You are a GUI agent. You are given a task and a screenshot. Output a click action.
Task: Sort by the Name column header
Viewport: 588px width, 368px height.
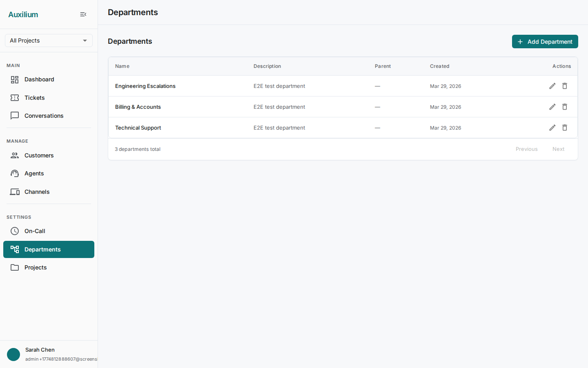coord(122,66)
